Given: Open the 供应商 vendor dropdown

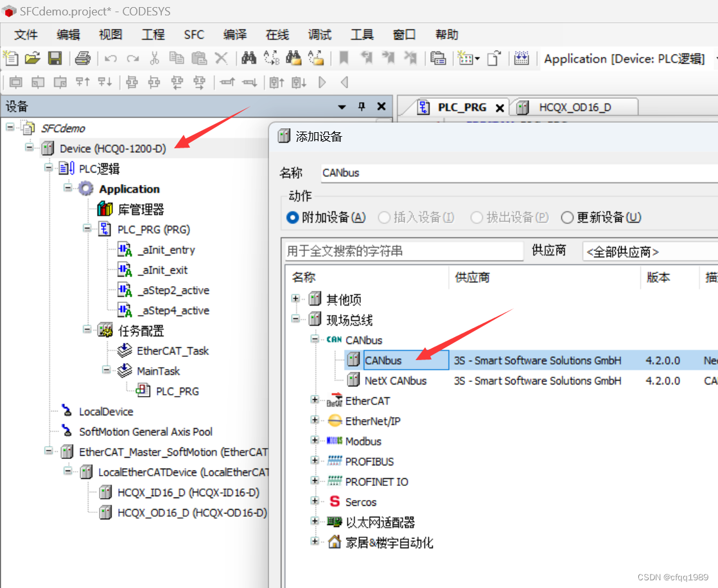Looking at the screenshot, I should click(650, 252).
